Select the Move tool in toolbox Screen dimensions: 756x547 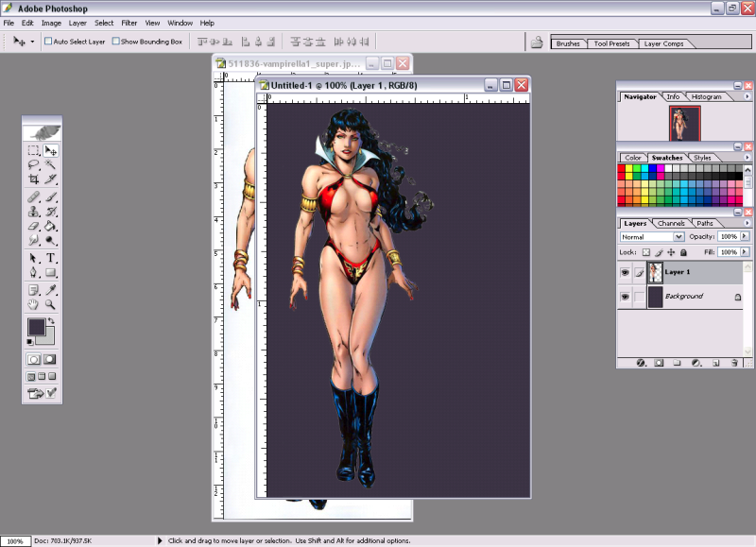(x=51, y=150)
